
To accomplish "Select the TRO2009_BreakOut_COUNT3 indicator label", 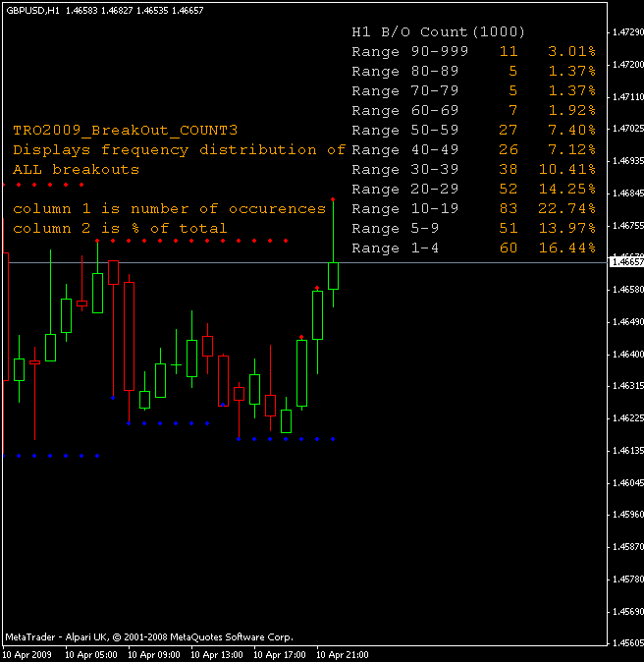I will [125, 130].
